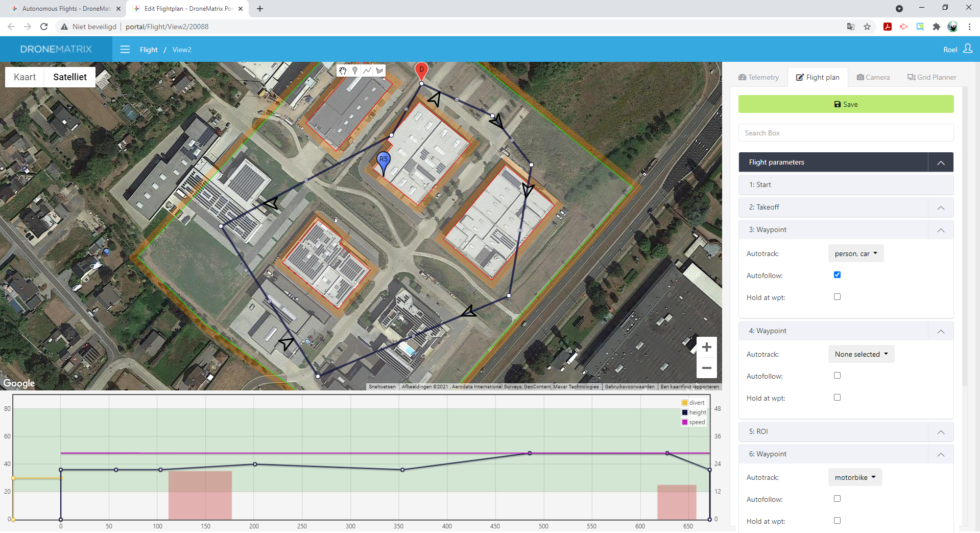Image resolution: width=980 pixels, height=533 pixels.
Task: Open the Grid Planner tab
Action: tap(931, 77)
